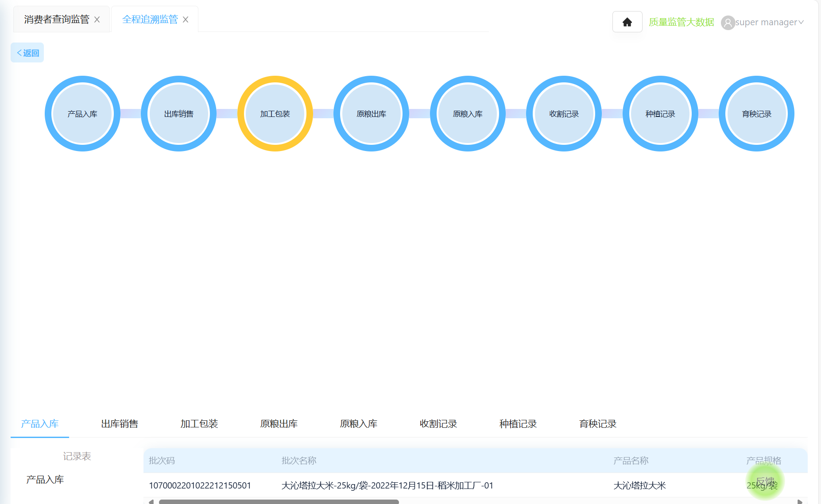Screen dimensions: 821x504
Task: Close the 全程追溯监管 tab
Action: [186, 19]
